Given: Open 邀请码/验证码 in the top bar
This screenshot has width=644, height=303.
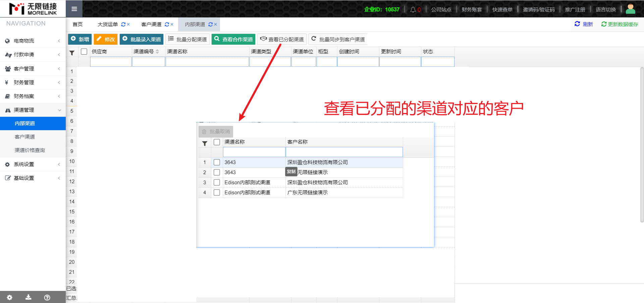Looking at the screenshot, I should coord(539,9).
